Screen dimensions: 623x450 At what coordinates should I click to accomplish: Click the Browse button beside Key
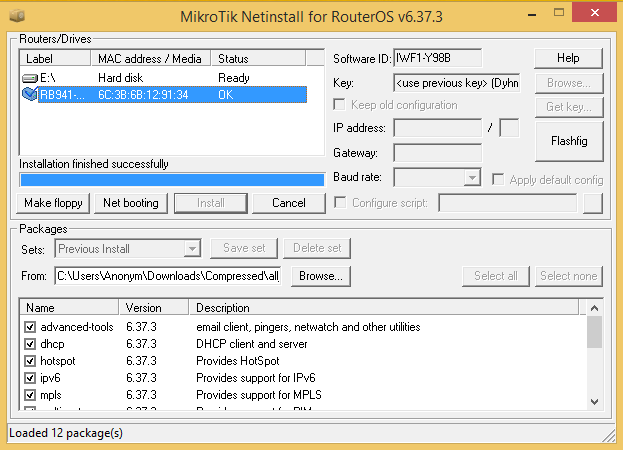(x=569, y=83)
